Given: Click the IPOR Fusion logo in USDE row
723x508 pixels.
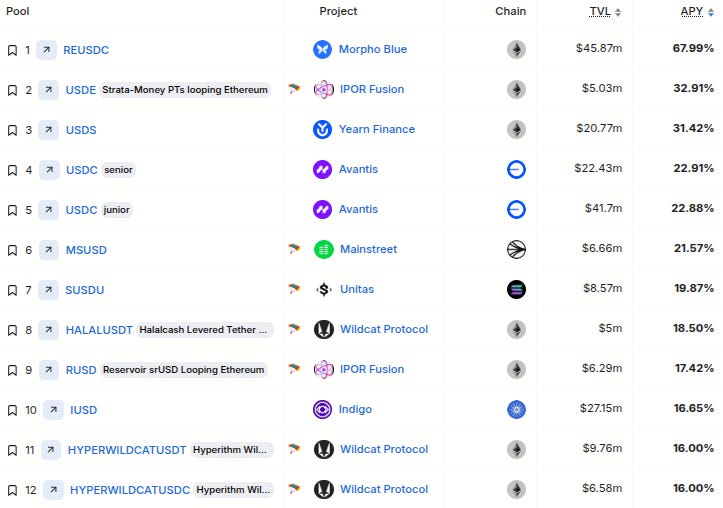Looking at the screenshot, I should tap(324, 89).
